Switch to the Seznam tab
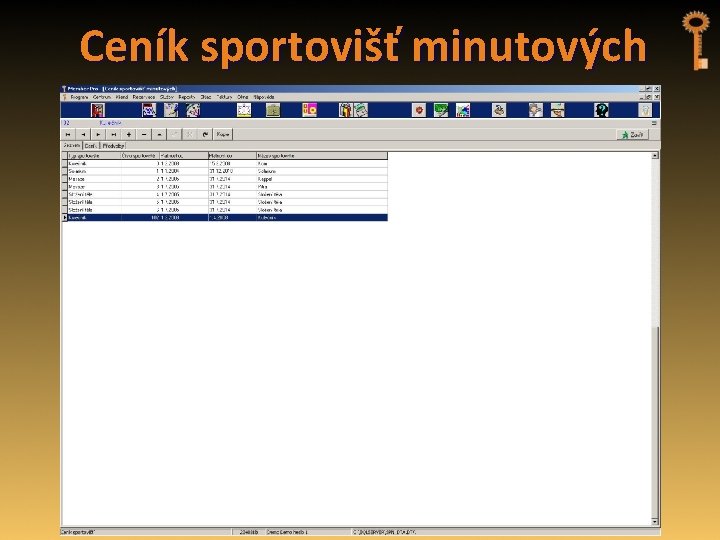The width and height of the screenshot is (720, 540). pos(72,146)
